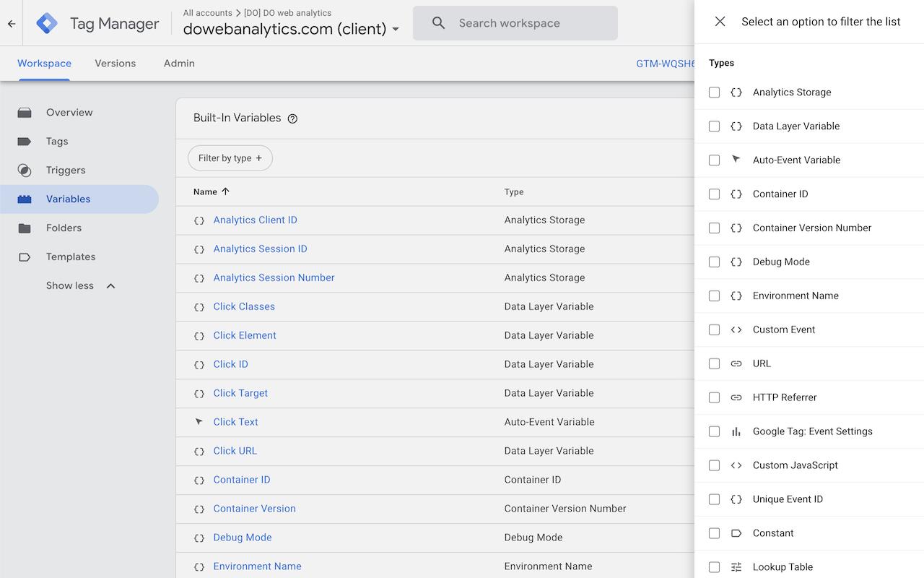The height and width of the screenshot is (578, 924).
Task: Open the Triggers section icon
Action: click(25, 171)
